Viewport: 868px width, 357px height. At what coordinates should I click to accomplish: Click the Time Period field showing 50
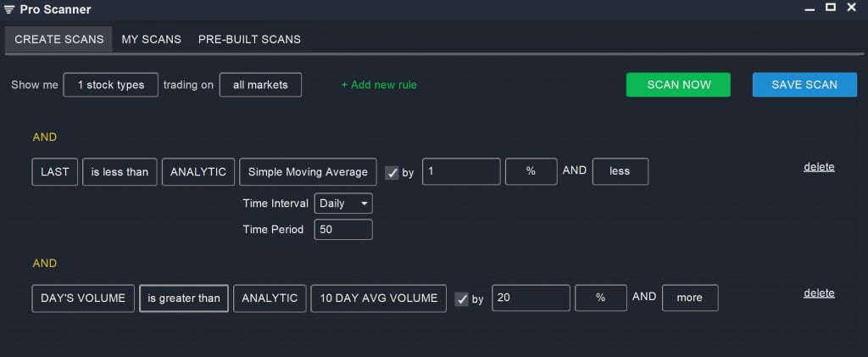343,229
